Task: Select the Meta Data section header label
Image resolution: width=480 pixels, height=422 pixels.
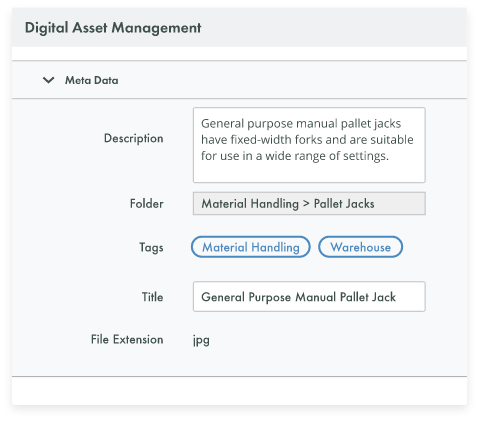Action: click(91, 80)
